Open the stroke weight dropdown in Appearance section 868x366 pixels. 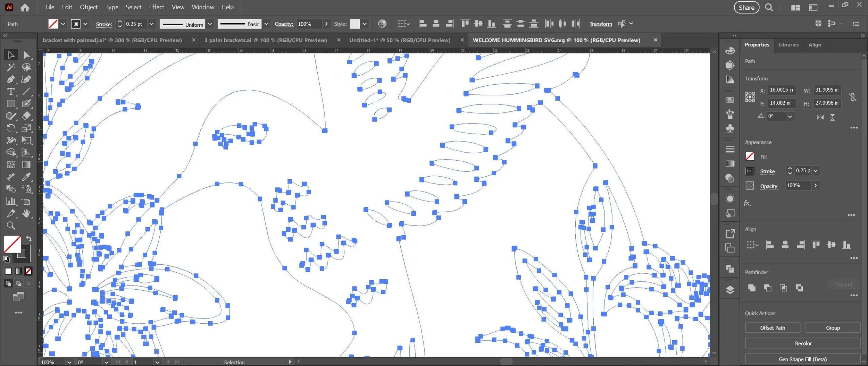[816, 171]
